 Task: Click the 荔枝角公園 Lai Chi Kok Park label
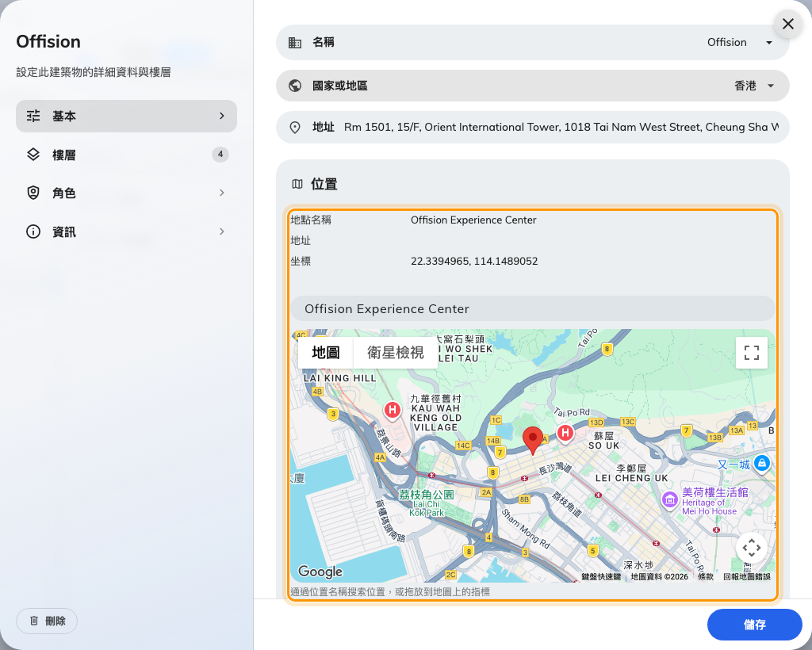click(426, 503)
